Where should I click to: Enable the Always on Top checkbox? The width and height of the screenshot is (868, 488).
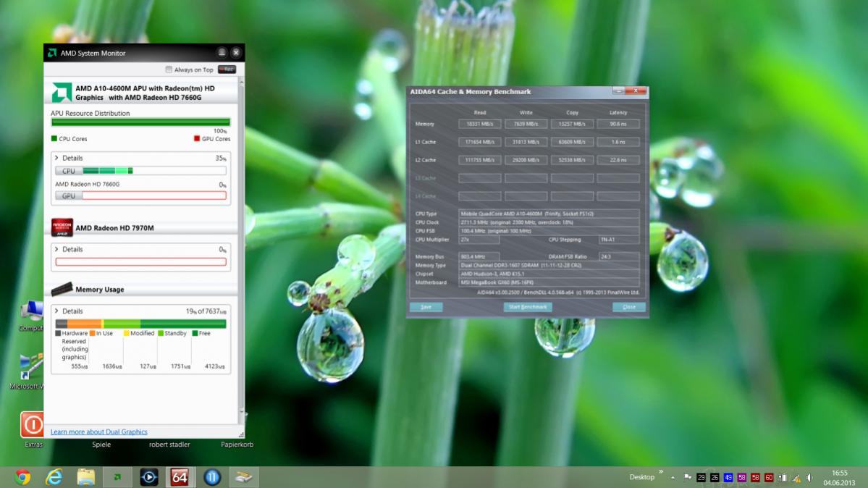168,70
